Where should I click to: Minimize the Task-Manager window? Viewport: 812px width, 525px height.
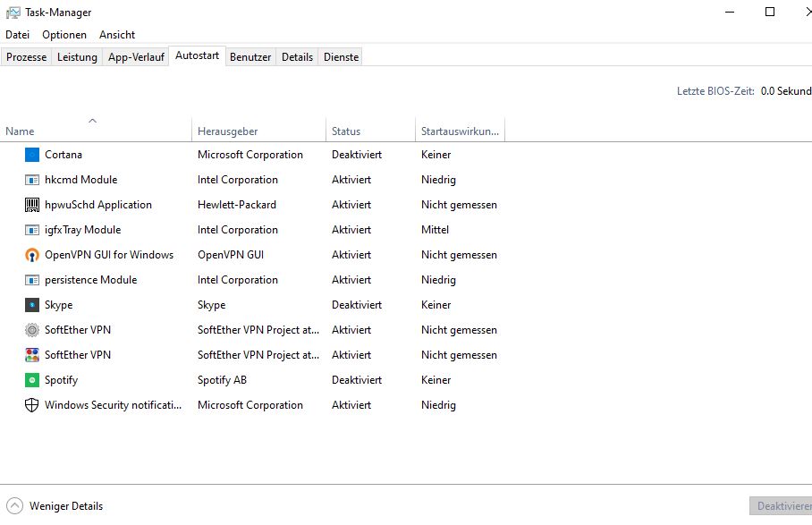[730, 12]
